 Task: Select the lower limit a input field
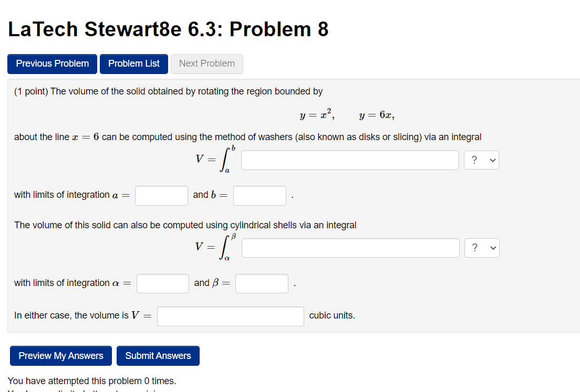[161, 195]
